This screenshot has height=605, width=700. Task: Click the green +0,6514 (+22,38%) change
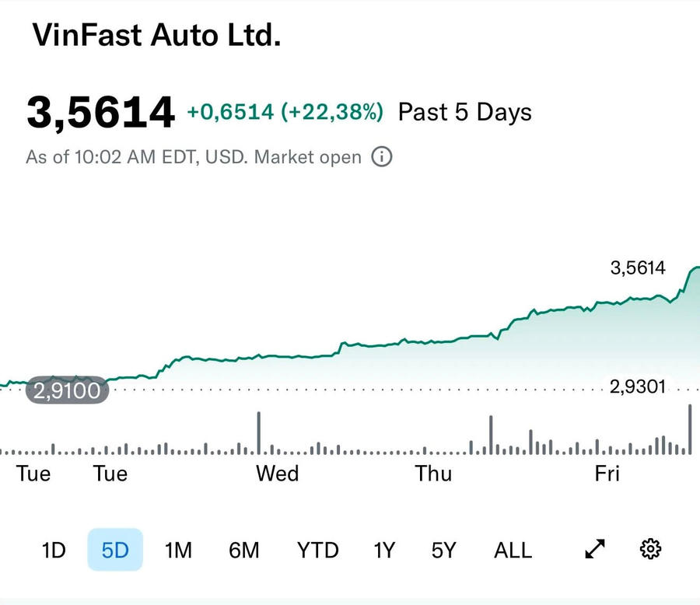(285, 112)
